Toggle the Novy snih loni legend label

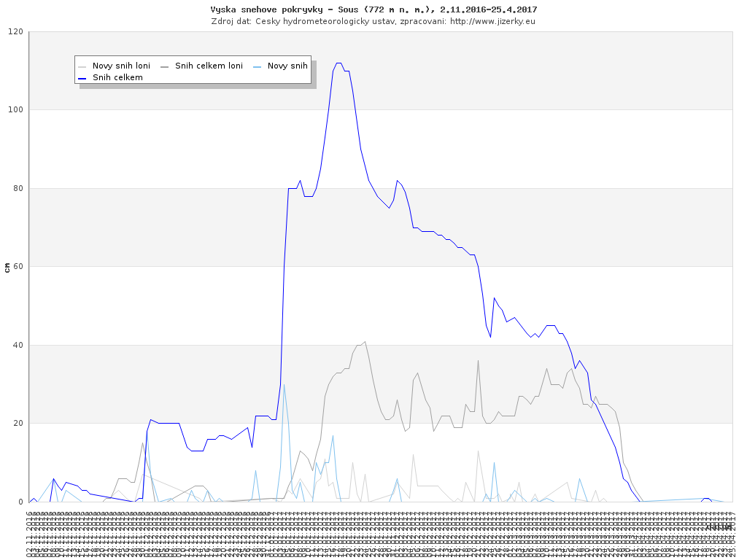click(121, 66)
